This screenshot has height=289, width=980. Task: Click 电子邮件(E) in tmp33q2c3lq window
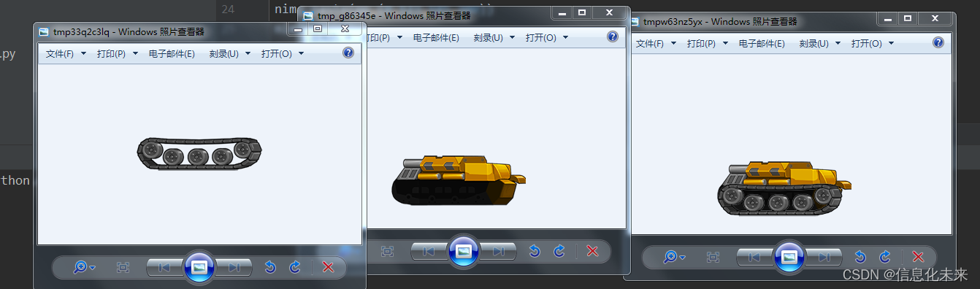172,54
